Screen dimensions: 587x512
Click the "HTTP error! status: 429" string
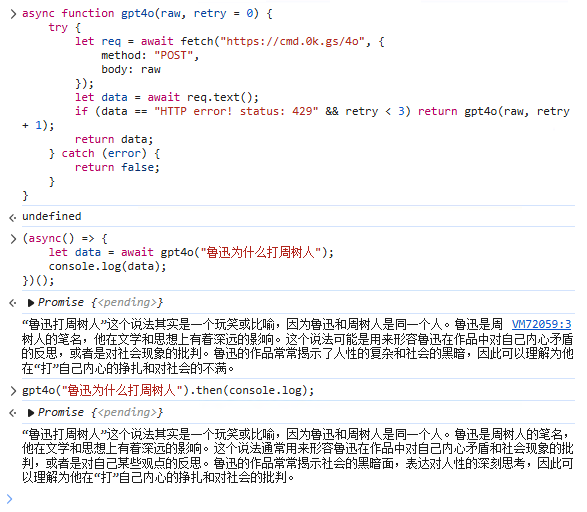pyautogui.click(x=236, y=111)
